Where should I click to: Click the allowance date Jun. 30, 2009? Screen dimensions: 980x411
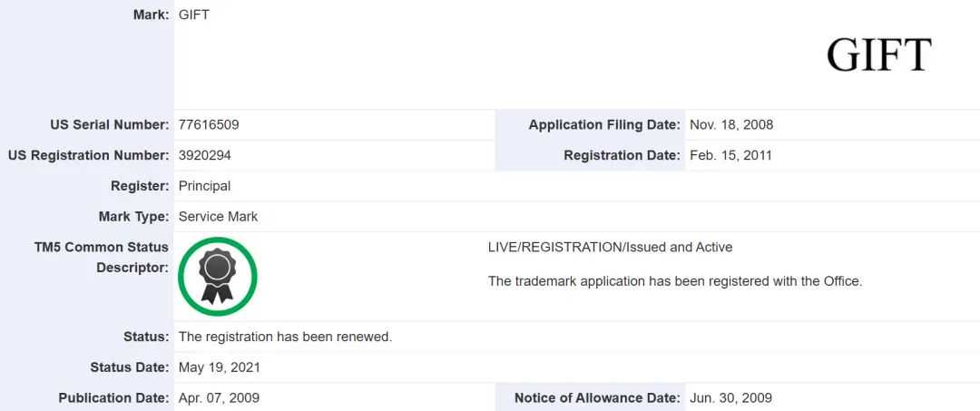730,398
